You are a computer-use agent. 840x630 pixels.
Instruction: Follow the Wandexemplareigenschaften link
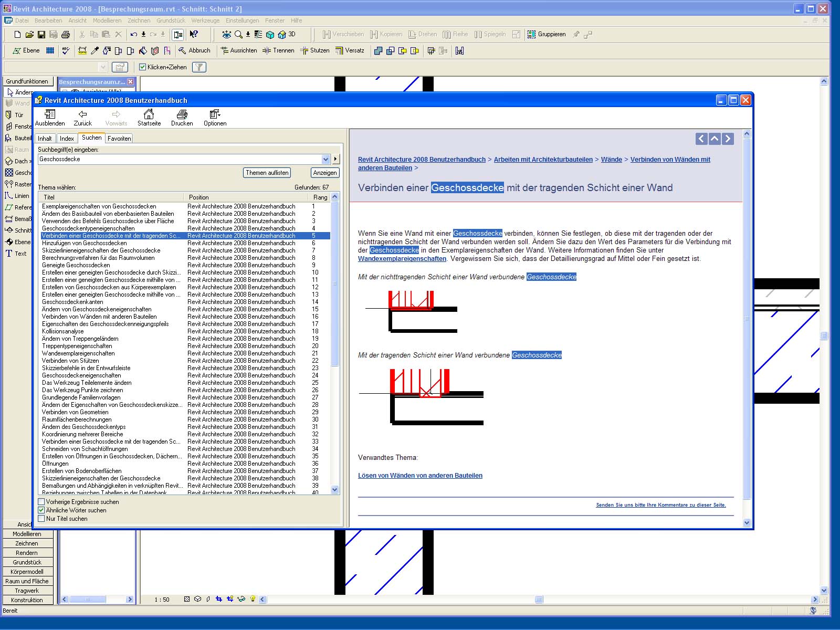pyautogui.click(x=402, y=259)
